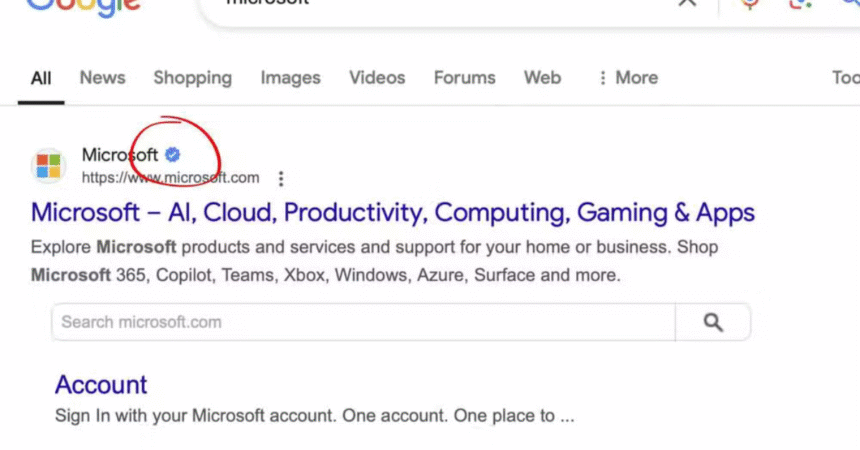This screenshot has width=860, height=450.
Task: Open the Microsoft – AI, Cloud, Productivity result link
Action: point(393,213)
